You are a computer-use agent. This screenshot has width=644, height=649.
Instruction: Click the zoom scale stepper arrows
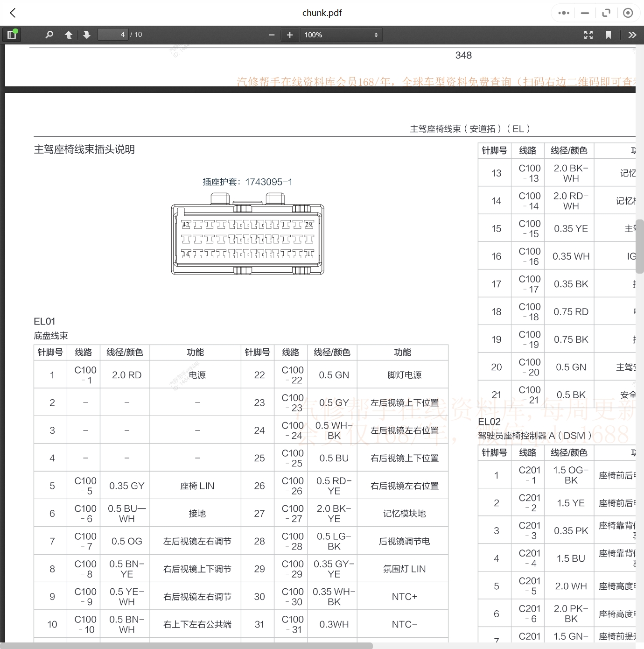pos(376,35)
